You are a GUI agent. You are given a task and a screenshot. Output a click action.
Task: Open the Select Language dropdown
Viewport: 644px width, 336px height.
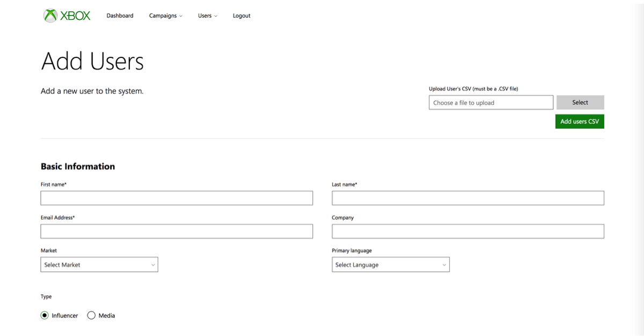(x=390, y=265)
